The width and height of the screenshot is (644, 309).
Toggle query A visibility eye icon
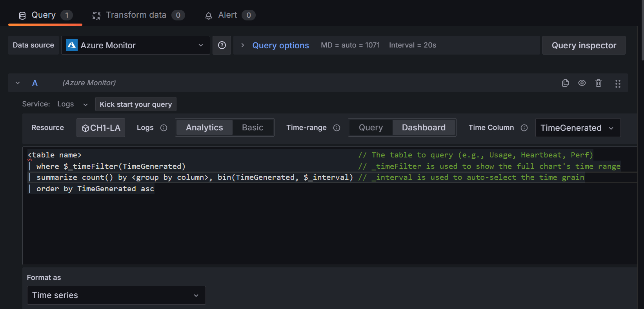tap(582, 83)
